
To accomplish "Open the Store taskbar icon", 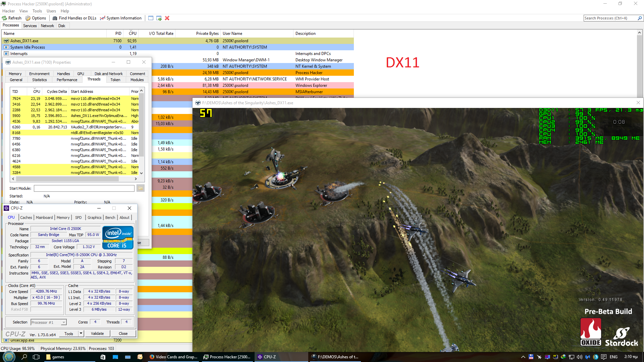I will (x=103, y=357).
